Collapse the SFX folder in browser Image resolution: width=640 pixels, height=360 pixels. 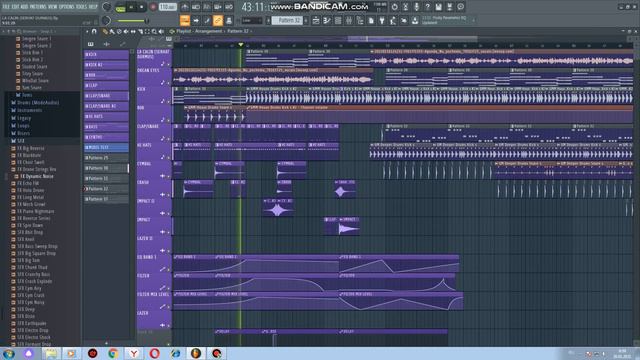click(x=18, y=141)
